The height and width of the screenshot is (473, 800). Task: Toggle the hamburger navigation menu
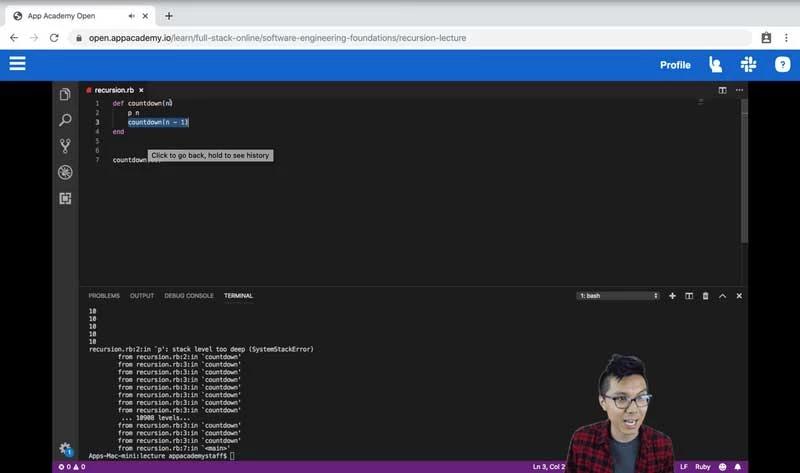point(17,64)
